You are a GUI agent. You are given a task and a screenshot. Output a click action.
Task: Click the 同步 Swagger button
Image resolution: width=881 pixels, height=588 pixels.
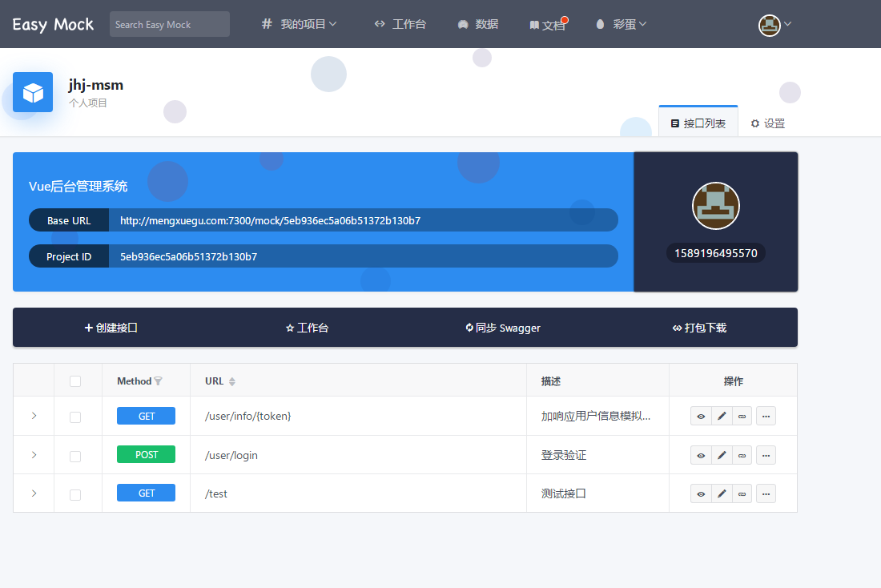click(x=503, y=328)
